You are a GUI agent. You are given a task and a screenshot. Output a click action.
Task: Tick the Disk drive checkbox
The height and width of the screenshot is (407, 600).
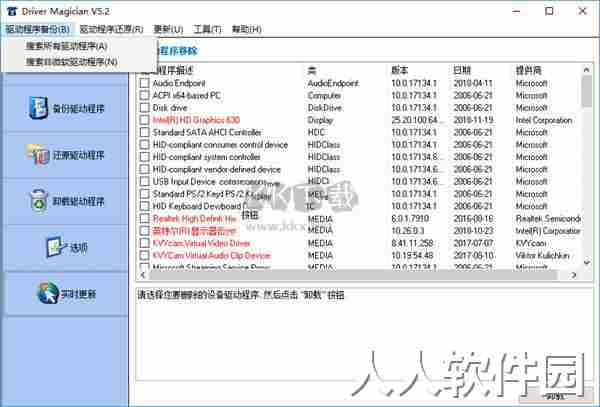144,107
